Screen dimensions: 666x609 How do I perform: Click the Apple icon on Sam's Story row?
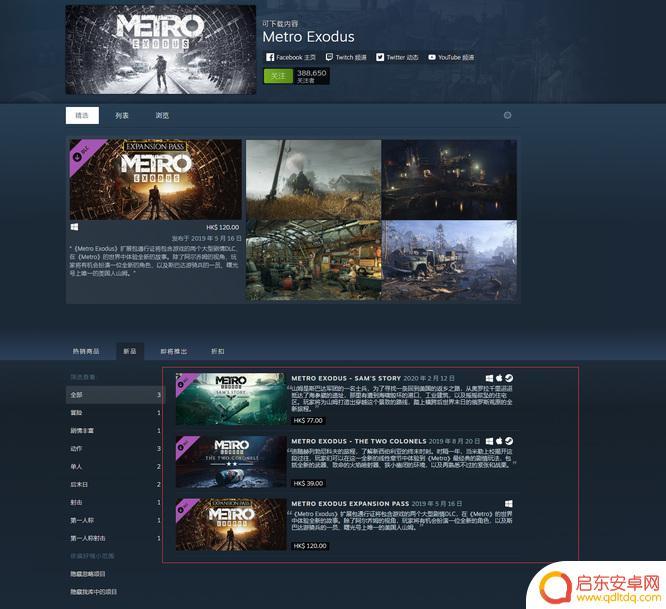(x=499, y=378)
